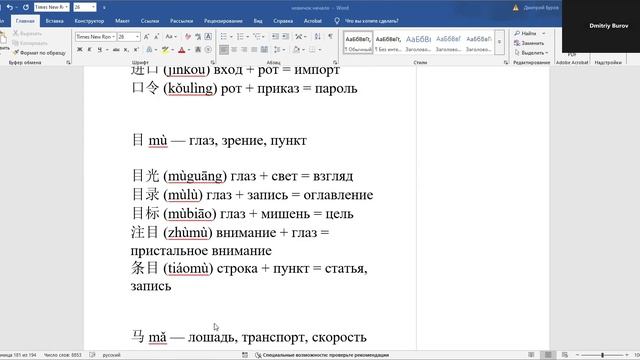Switch to Web Layout view in status bar
This screenshot has height=360, width=640.
(x=565, y=355)
